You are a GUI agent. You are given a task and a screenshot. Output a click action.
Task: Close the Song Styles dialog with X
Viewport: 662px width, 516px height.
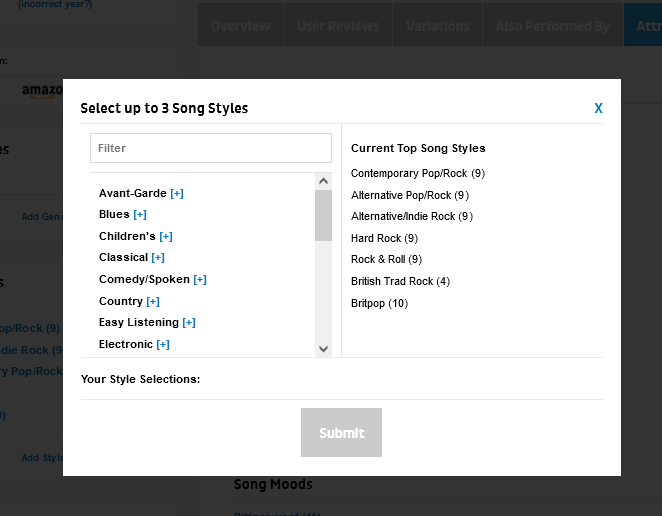point(598,108)
